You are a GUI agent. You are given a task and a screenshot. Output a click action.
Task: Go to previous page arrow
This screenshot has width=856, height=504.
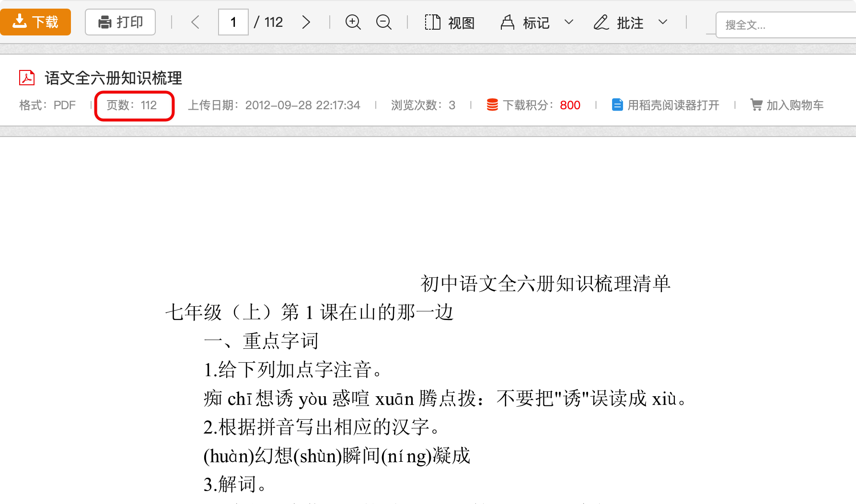(195, 22)
